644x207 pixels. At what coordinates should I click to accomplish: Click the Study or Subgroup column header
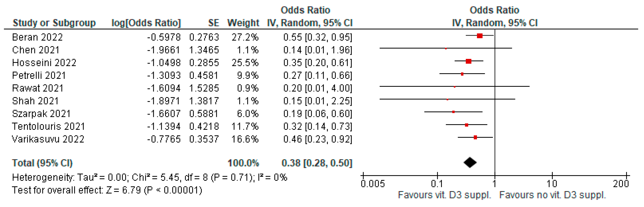point(54,23)
